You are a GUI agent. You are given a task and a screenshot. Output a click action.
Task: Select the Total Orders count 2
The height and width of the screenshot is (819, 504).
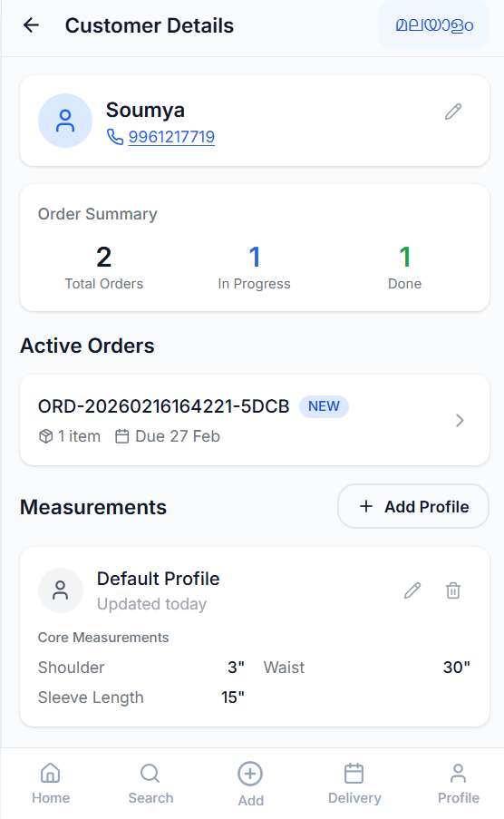click(104, 257)
